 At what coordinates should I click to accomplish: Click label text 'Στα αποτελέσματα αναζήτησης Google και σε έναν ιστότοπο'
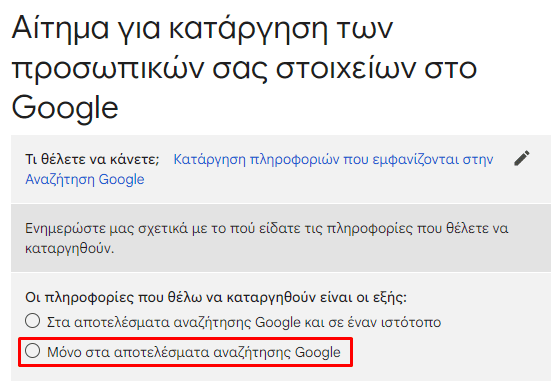pos(244,322)
